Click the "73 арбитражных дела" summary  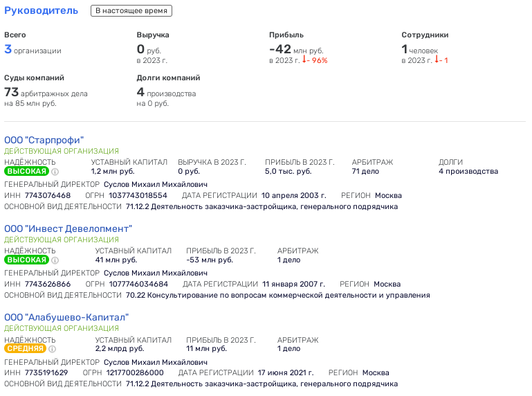(46, 92)
